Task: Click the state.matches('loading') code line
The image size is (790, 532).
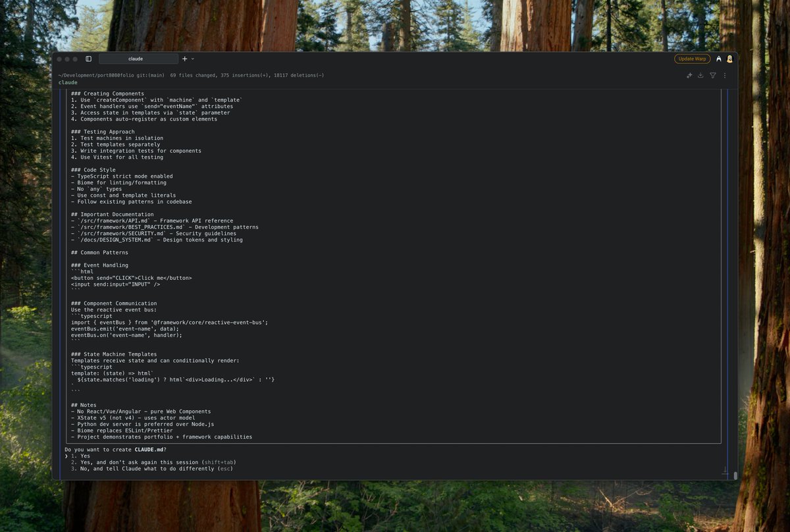Action: click(x=176, y=380)
